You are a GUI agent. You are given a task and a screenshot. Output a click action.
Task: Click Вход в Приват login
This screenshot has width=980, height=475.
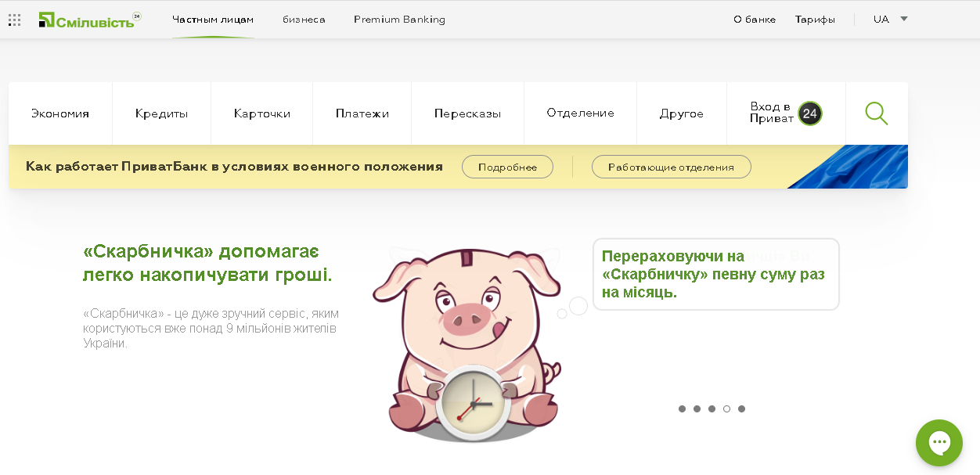point(771,113)
